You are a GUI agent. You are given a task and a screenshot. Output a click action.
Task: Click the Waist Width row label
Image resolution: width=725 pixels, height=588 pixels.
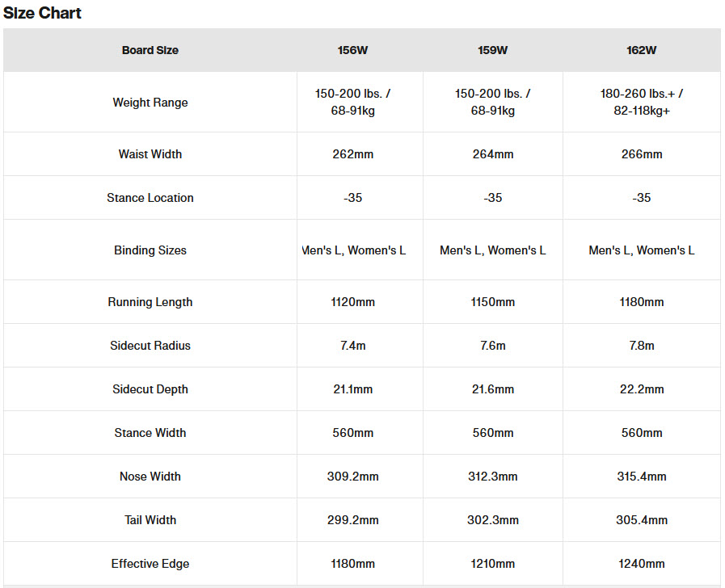150,154
